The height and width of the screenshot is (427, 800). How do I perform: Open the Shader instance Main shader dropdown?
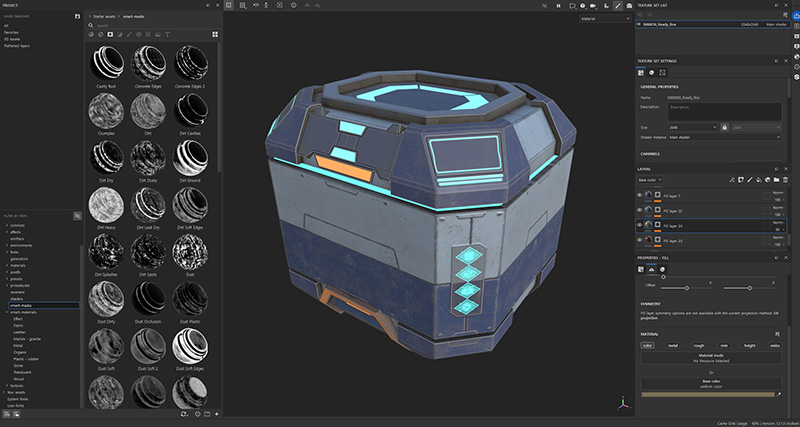724,137
